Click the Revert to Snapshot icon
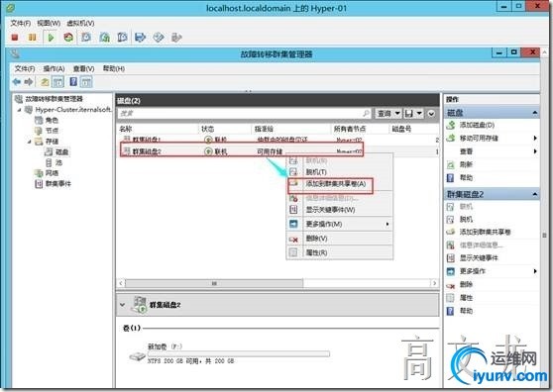 (x=104, y=37)
